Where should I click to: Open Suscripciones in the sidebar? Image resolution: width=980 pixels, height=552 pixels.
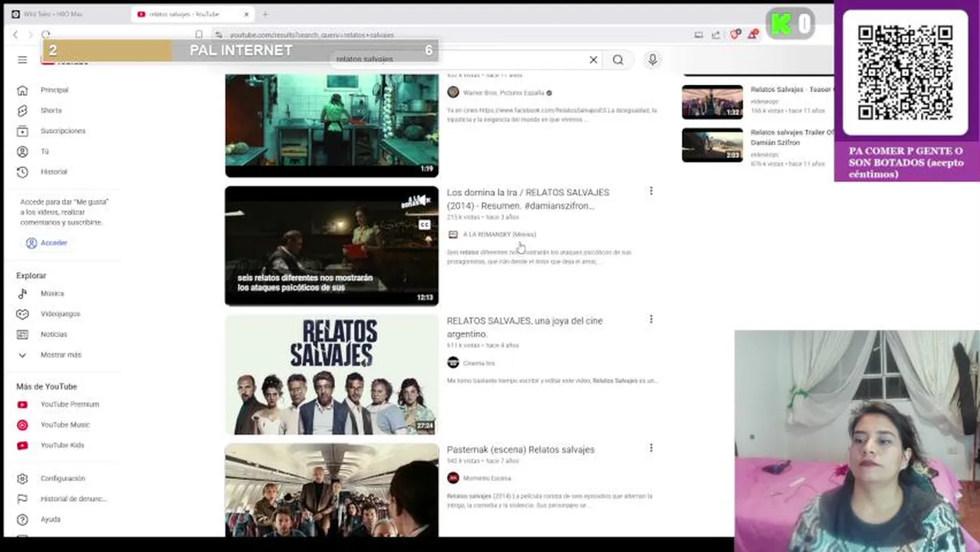[x=63, y=131]
